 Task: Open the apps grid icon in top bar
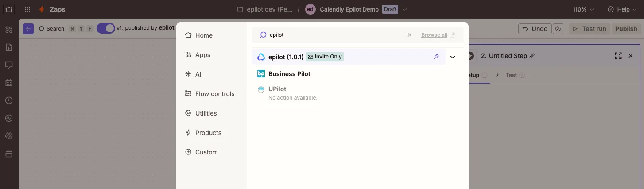[x=27, y=9]
